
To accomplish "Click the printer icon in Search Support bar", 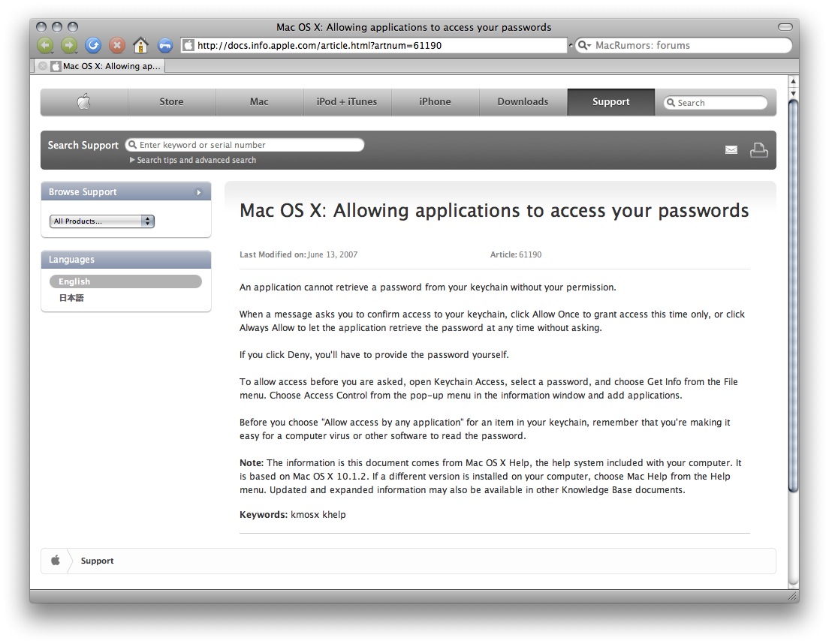I will (x=758, y=150).
